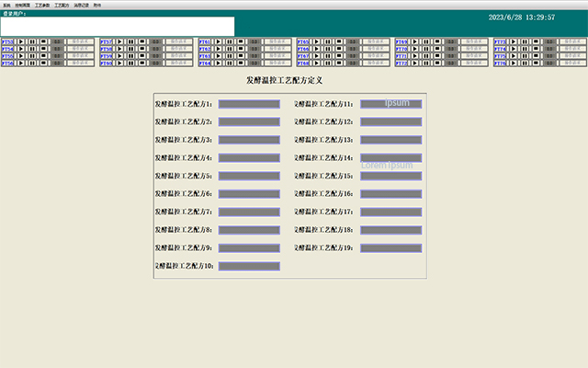The width and height of the screenshot is (588, 368).
Task: Stop tank FT57 using its stop icon
Action: click(x=142, y=41)
